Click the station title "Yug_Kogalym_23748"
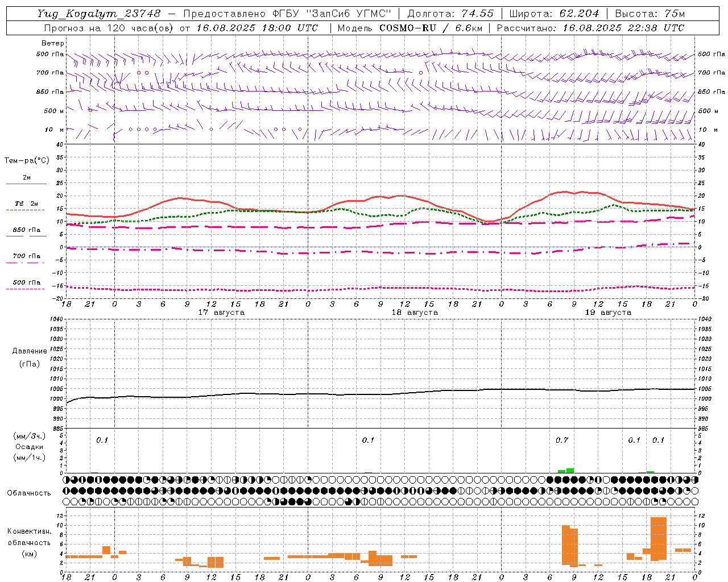Viewport: 728px width, 582px height. click(x=99, y=14)
